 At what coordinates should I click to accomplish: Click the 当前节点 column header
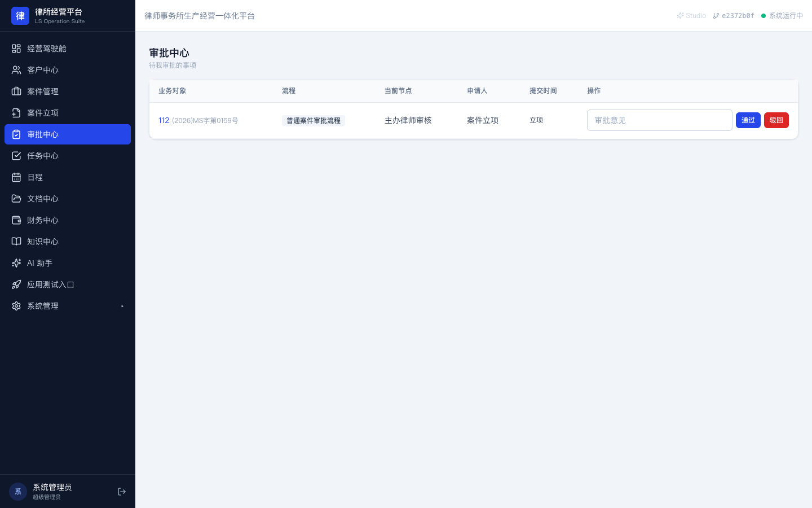tap(398, 91)
